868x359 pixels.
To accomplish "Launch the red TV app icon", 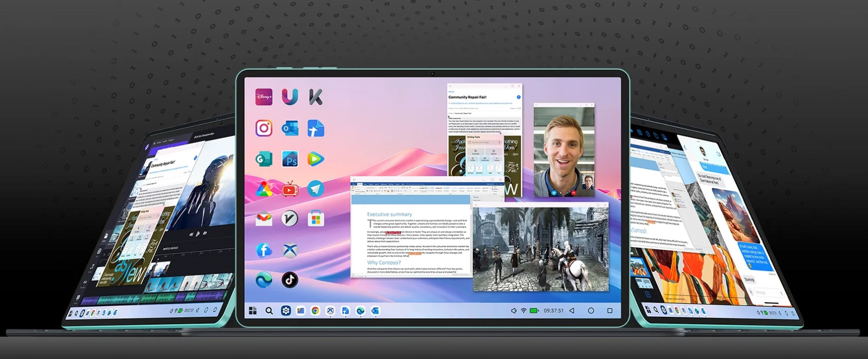I will click(x=290, y=189).
